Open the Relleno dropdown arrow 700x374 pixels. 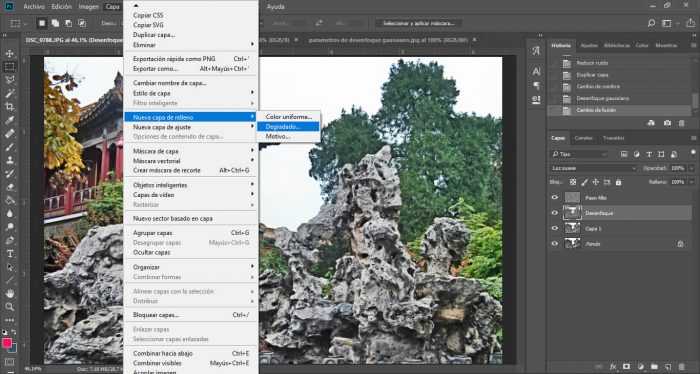click(x=692, y=182)
